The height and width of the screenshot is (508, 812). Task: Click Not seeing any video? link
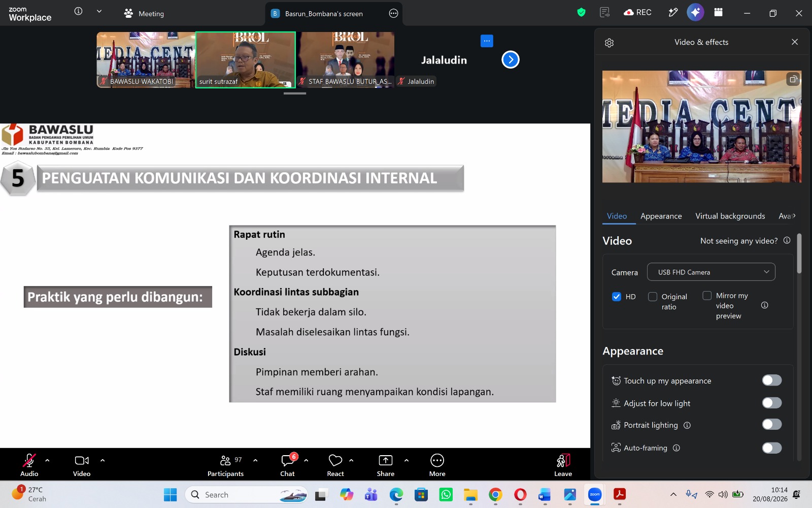pyautogui.click(x=739, y=241)
